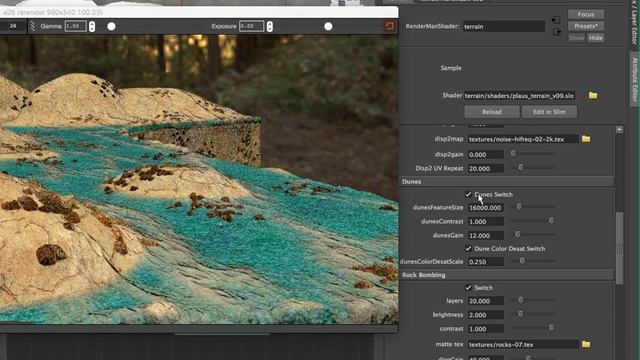The image size is (640, 360).
Task: Click the matte tex path field
Action: coord(523,344)
